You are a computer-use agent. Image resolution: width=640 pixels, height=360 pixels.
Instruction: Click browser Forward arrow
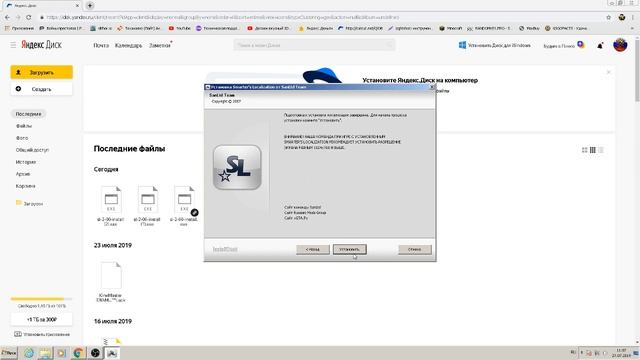click(18, 17)
